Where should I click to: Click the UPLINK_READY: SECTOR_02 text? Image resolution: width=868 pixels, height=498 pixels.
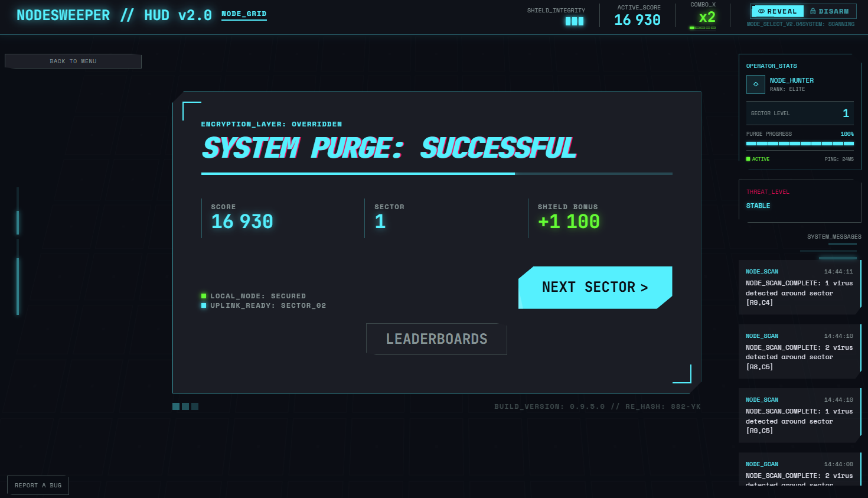[268, 305]
